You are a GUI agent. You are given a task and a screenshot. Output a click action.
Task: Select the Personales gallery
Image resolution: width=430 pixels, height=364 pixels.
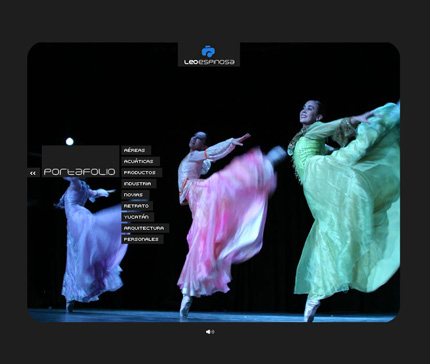tap(142, 239)
